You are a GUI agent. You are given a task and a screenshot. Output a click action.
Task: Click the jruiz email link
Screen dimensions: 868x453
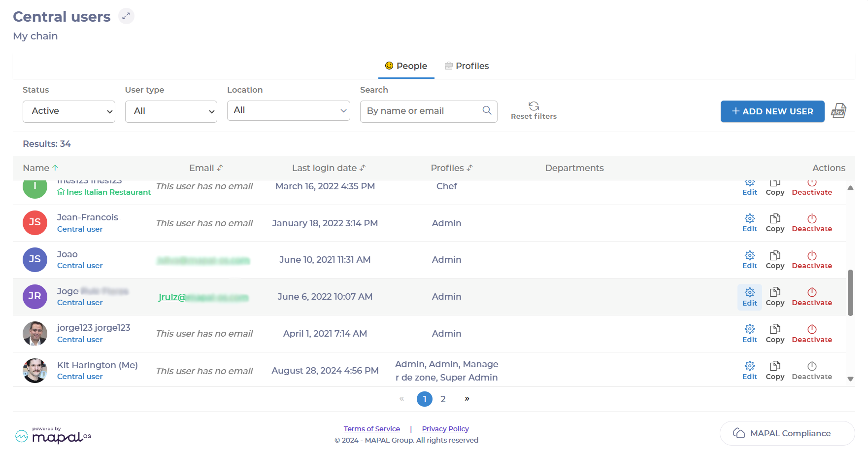click(x=203, y=297)
